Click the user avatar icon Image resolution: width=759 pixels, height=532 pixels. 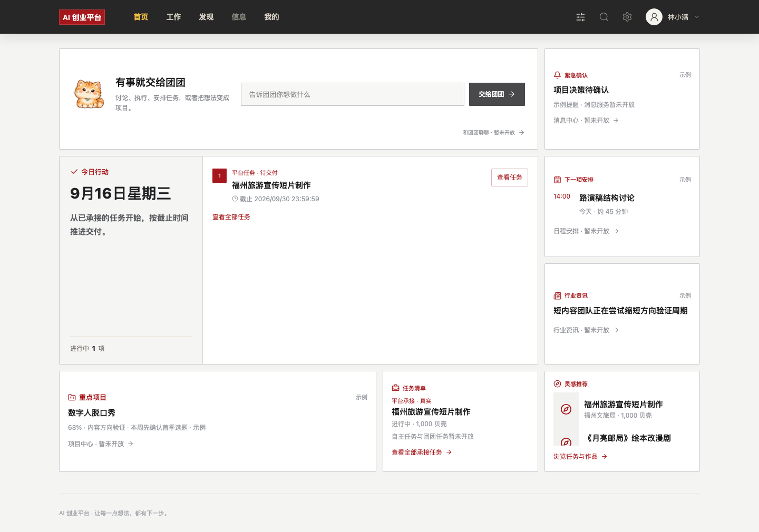(x=654, y=17)
